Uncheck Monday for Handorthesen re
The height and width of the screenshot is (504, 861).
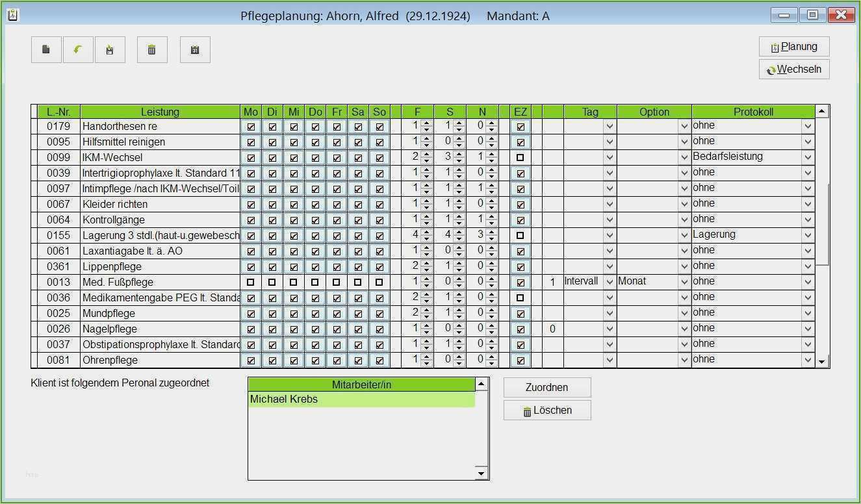[x=251, y=127]
